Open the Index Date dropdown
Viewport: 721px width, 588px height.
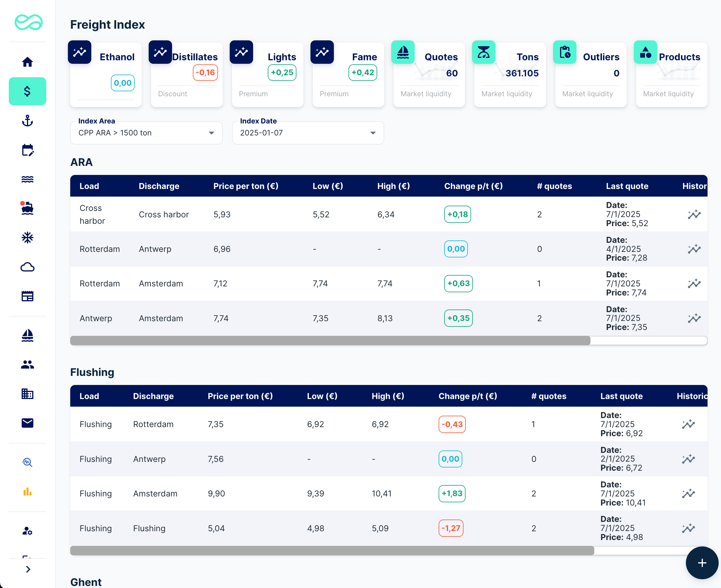tap(308, 133)
